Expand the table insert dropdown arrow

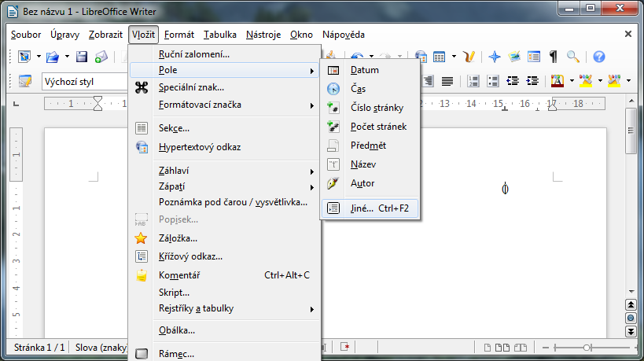pyautogui.click(x=454, y=57)
